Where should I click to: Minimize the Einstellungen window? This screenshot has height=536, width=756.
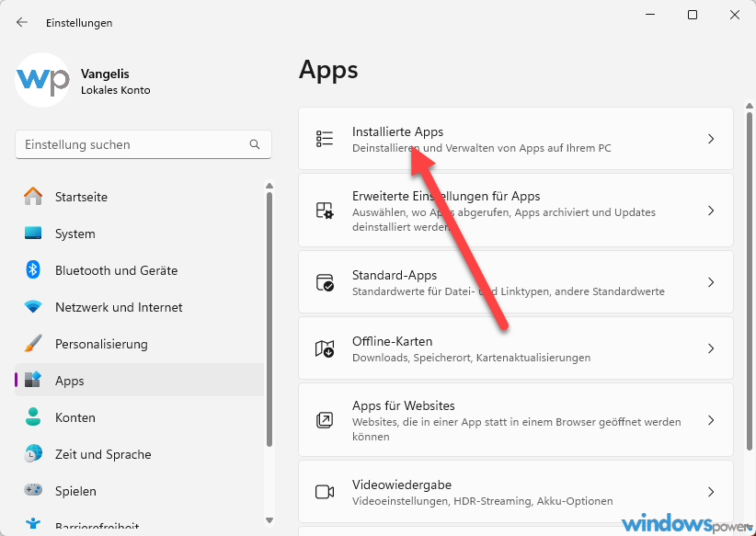(x=650, y=15)
